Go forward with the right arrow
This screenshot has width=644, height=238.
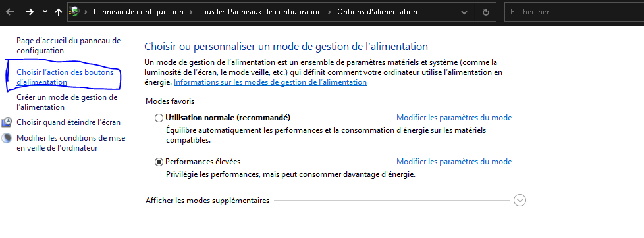(x=29, y=12)
